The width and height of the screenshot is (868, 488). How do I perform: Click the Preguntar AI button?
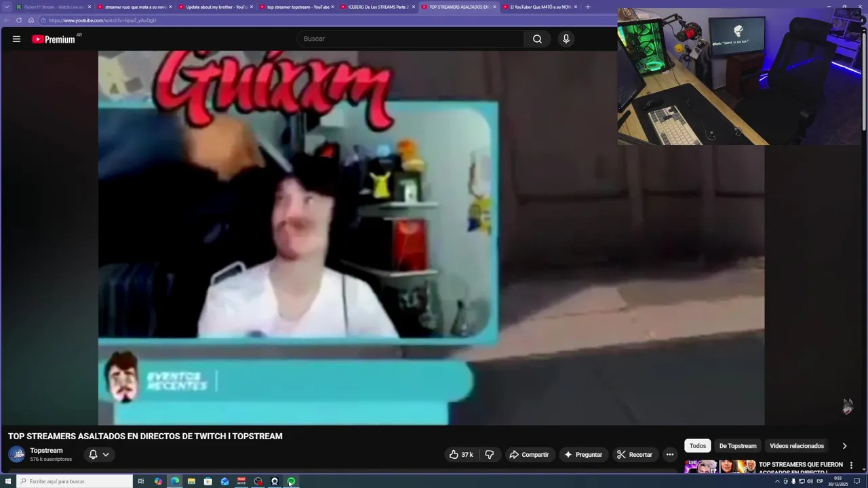click(x=583, y=455)
